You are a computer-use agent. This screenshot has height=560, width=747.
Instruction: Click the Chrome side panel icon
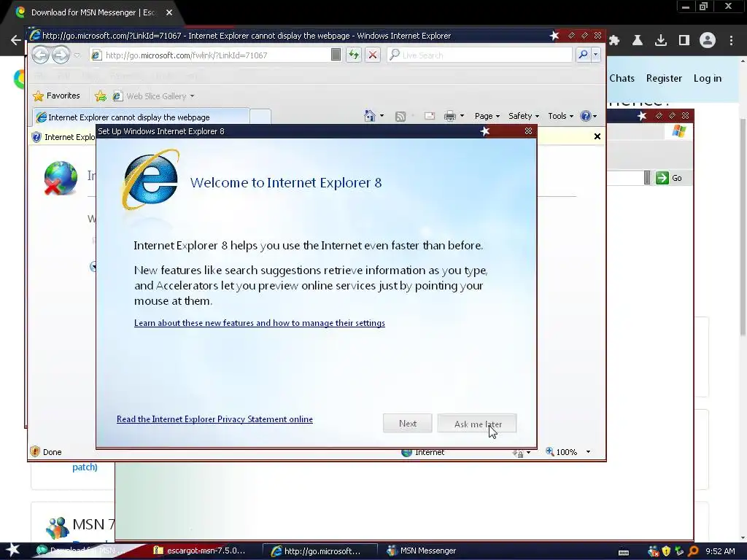tap(684, 41)
